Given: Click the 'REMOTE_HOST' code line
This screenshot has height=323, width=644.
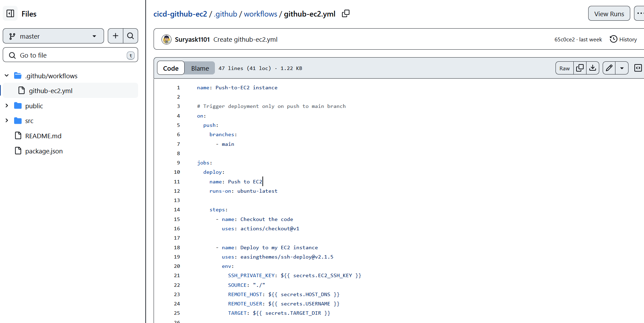Looking at the screenshot, I should pyautogui.click(x=284, y=294).
